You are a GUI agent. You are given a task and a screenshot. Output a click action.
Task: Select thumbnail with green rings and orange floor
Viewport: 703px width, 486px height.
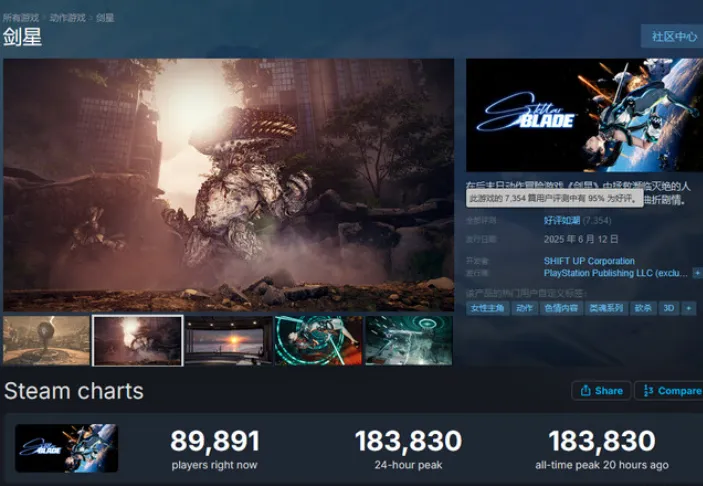tap(318, 340)
